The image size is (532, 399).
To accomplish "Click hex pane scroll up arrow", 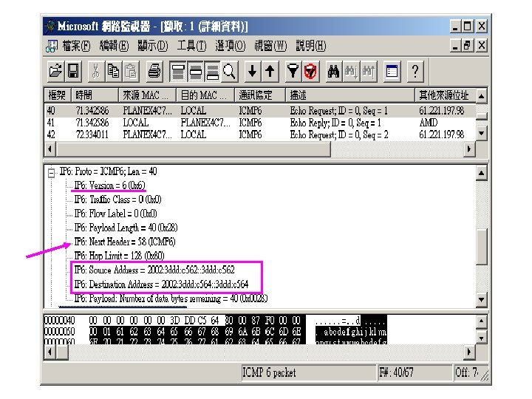I will pos(482,321).
